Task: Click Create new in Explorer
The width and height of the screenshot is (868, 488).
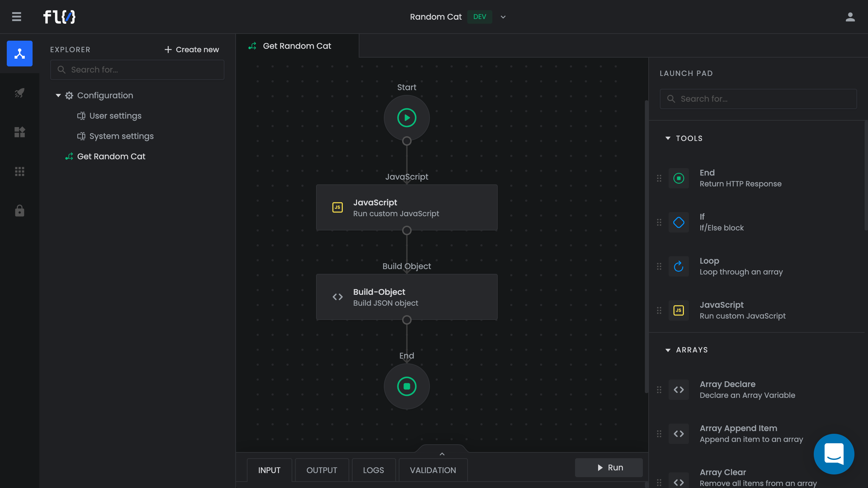Action: click(x=192, y=49)
